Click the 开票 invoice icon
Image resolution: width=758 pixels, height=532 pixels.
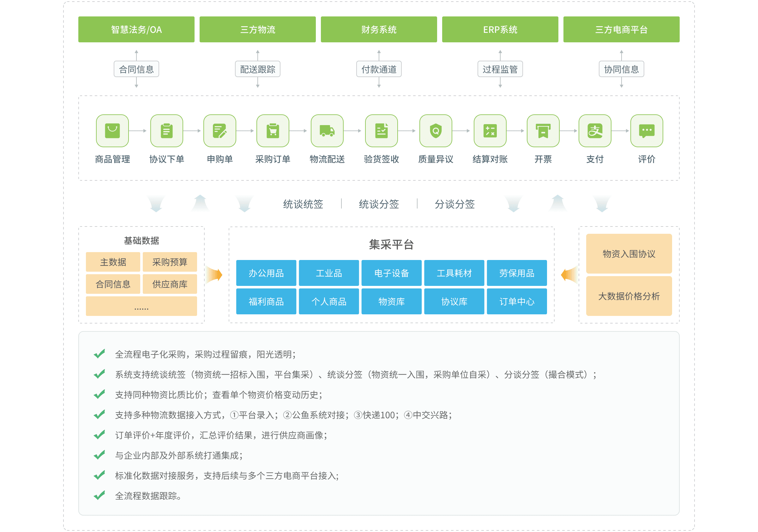click(543, 131)
